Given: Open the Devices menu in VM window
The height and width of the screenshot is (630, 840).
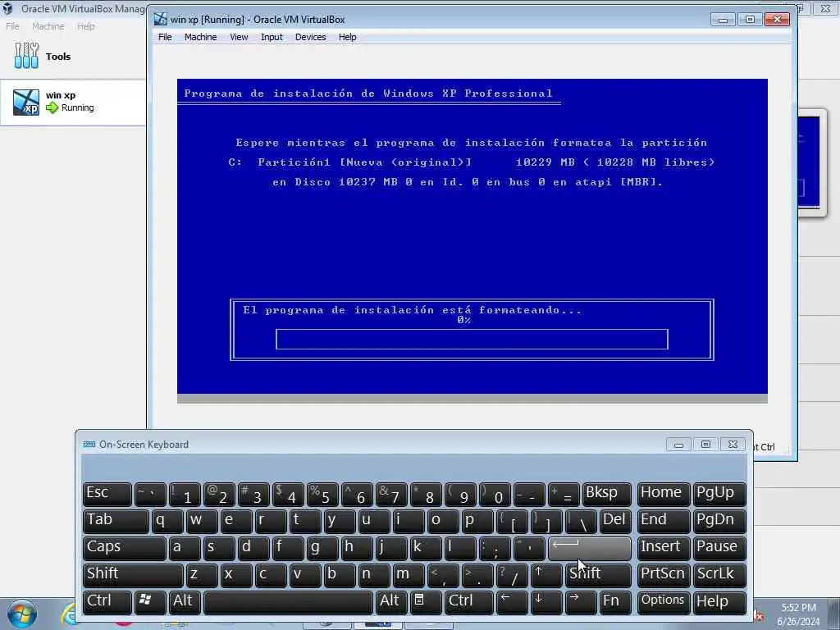Looking at the screenshot, I should (x=311, y=37).
